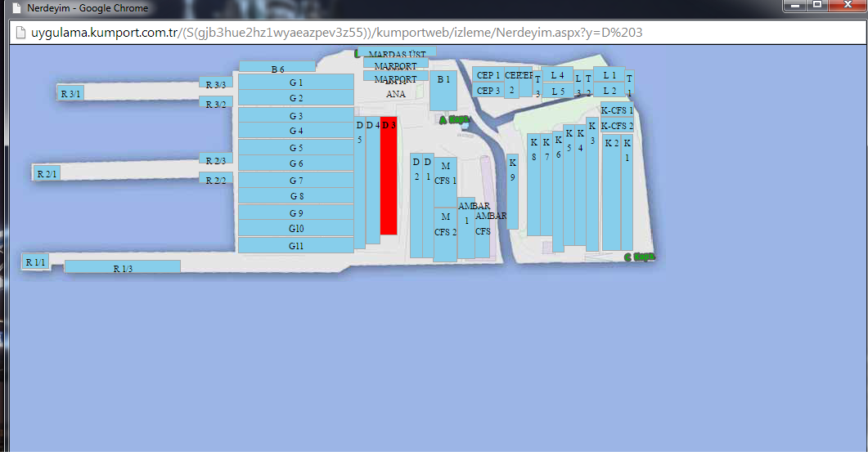Choose the K 2 block
868x456 pixels.
[x=611, y=192]
